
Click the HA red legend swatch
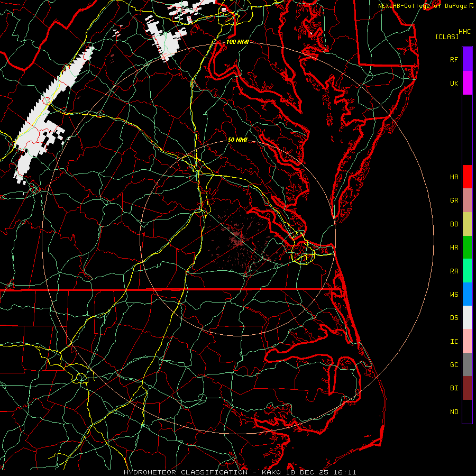(467, 177)
